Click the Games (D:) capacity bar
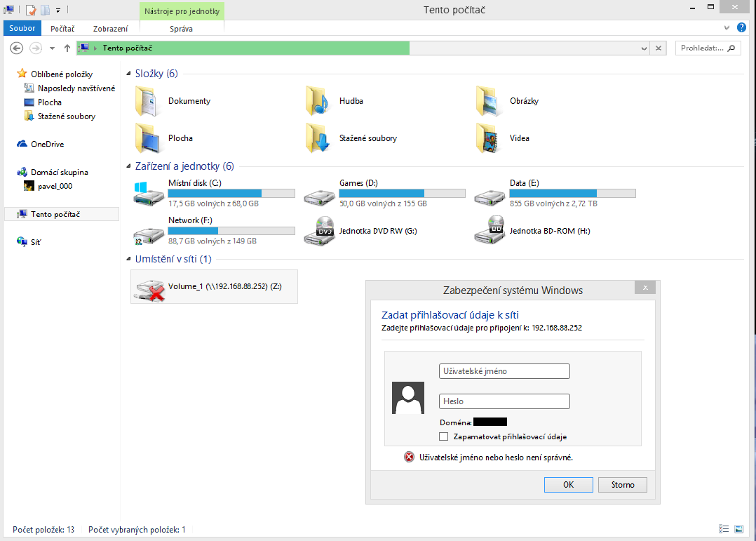756x541 pixels. click(402, 193)
